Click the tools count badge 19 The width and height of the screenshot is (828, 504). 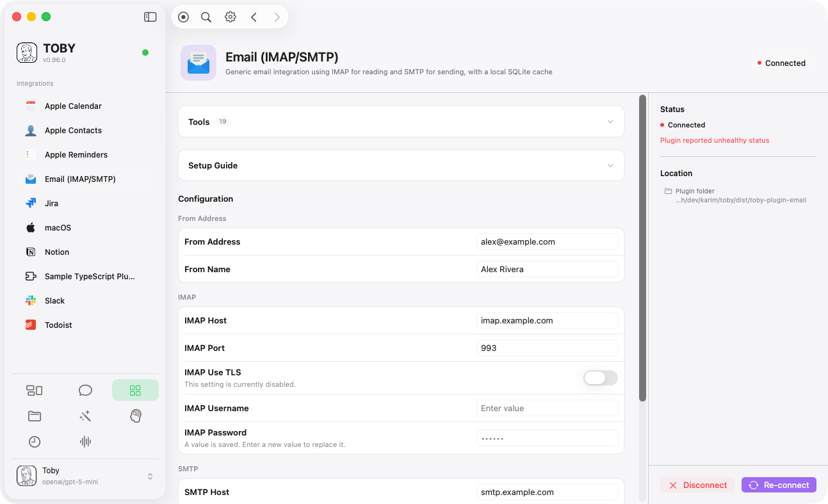click(223, 122)
